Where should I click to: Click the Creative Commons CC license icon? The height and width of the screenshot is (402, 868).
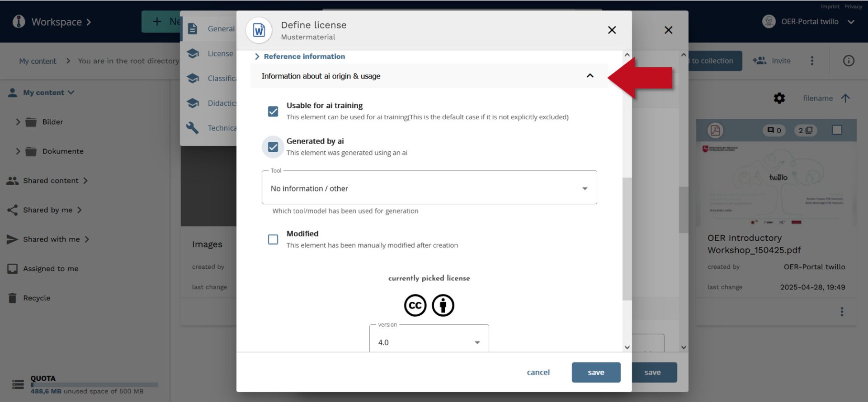click(415, 305)
